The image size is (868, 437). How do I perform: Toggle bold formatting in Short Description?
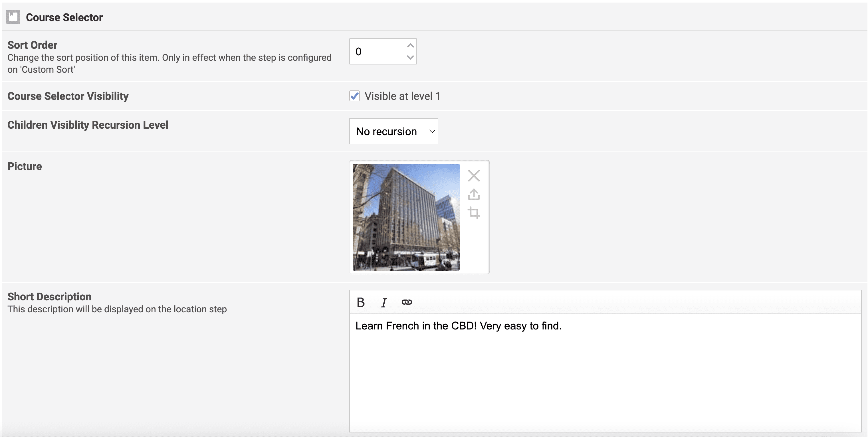[x=361, y=302]
